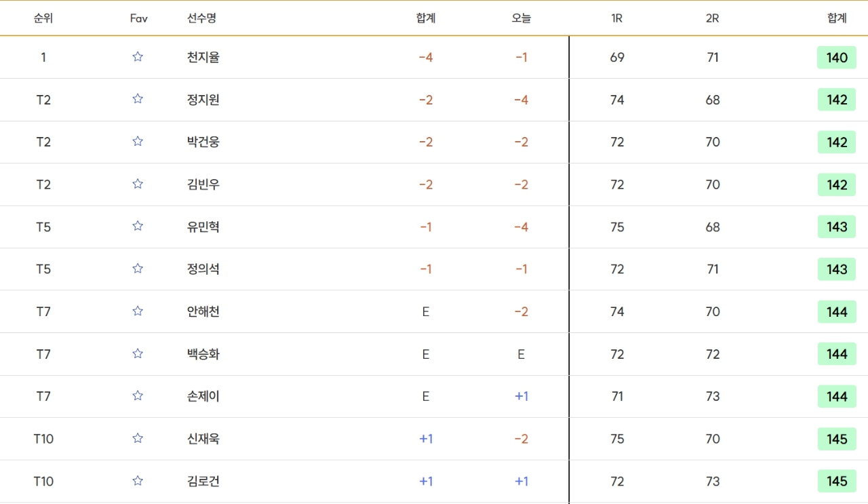
Task: Favorite player 천지율 with the star icon
Action: point(138,57)
